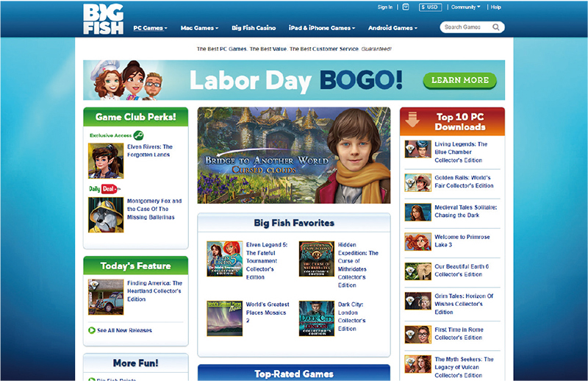Screen dimensions: 588x381
Task: Click the Exclusive Access key icon
Action: [138, 135]
